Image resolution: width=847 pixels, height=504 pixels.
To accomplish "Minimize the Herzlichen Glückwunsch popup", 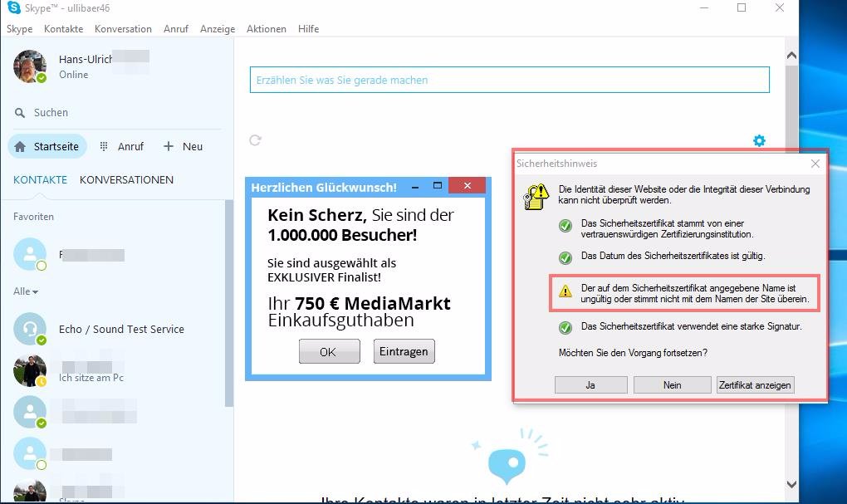I will pos(415,186).
